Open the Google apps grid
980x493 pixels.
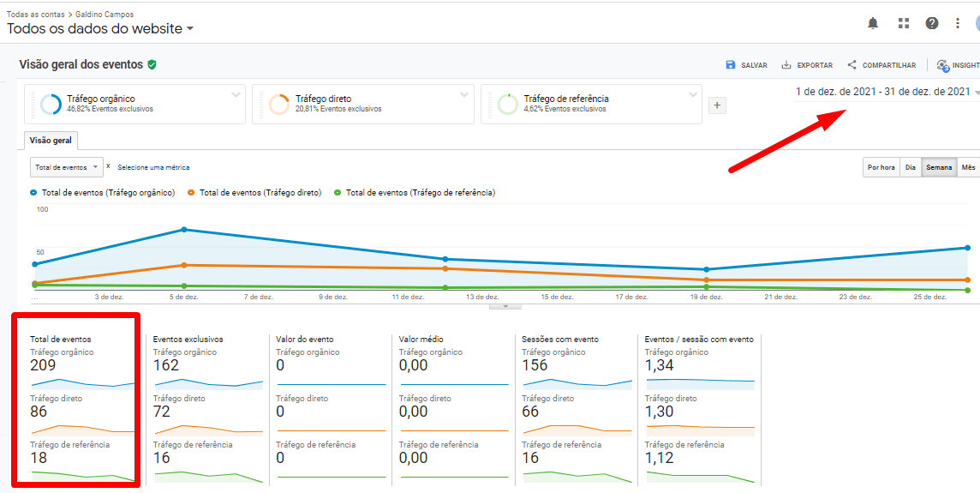coord(903,23)
